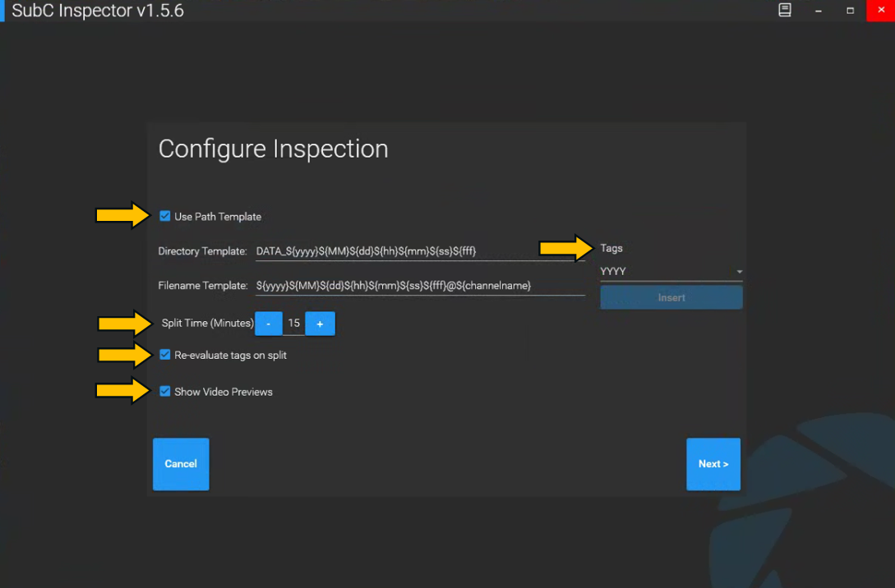This screenshot has height=588, width=895.
Task: Open the Tags dropdown showing YYYY
Action: click(666, 272)
